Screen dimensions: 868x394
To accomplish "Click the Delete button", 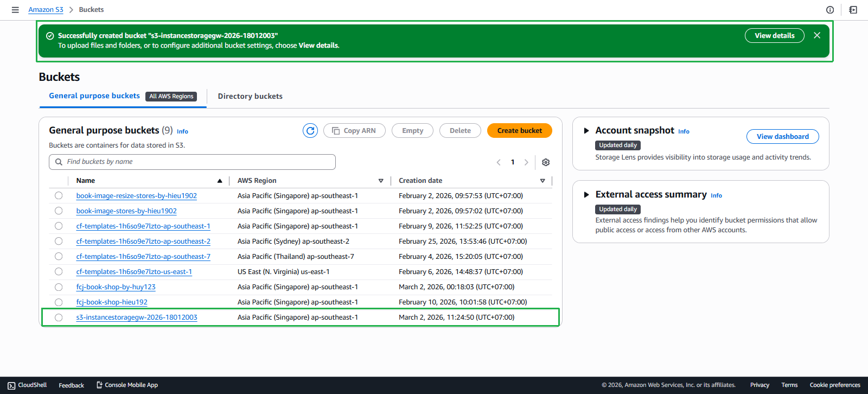I will tap(460, 131).
